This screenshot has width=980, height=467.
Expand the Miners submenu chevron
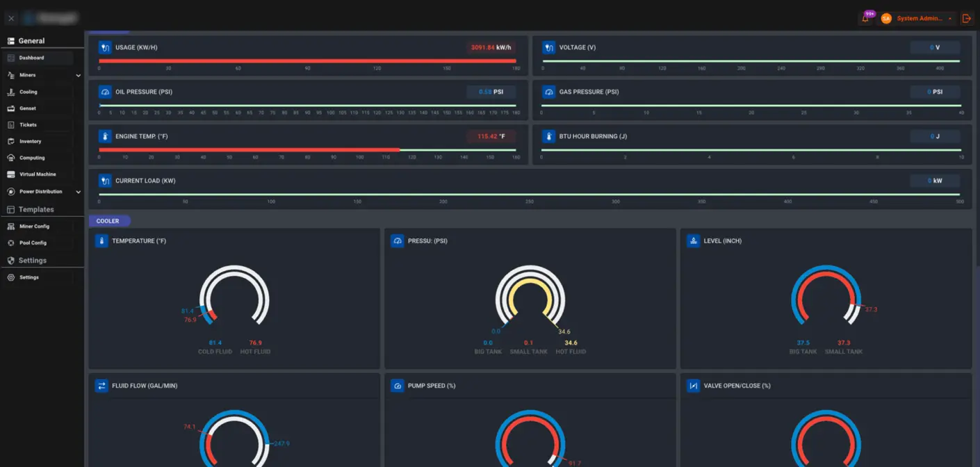coord(78,75)
